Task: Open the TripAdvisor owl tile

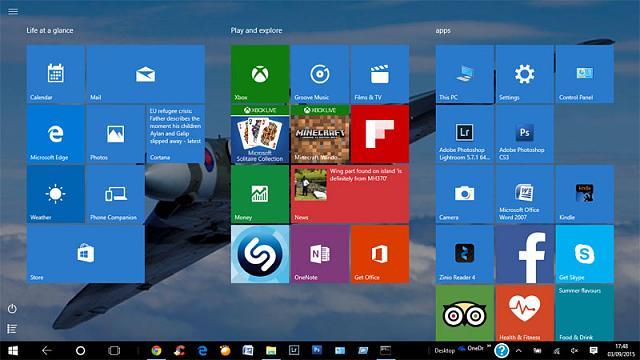Action: 464,313
